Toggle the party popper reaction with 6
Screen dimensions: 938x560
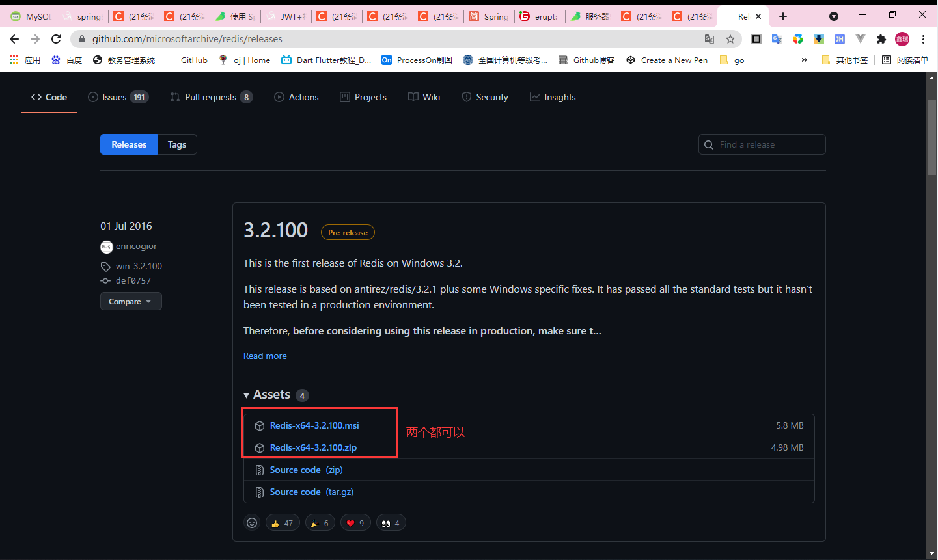pyautogui.click(x=320, y=523)
